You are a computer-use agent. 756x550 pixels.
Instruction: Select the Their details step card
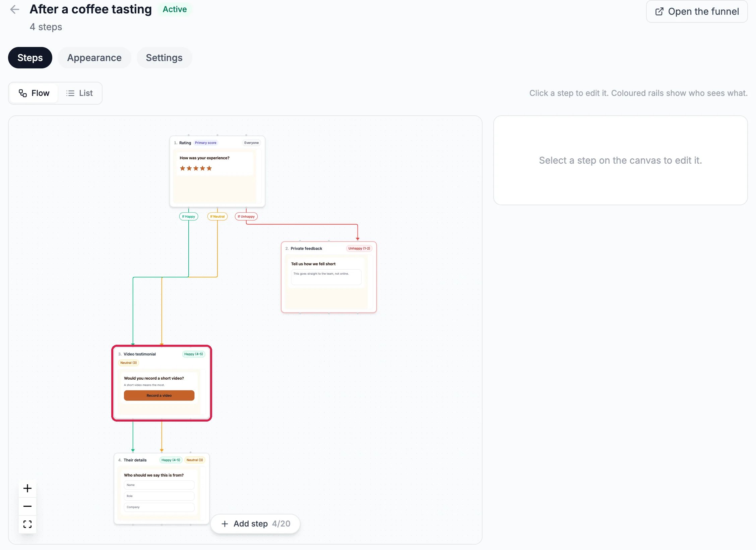[x=162, y=489]
